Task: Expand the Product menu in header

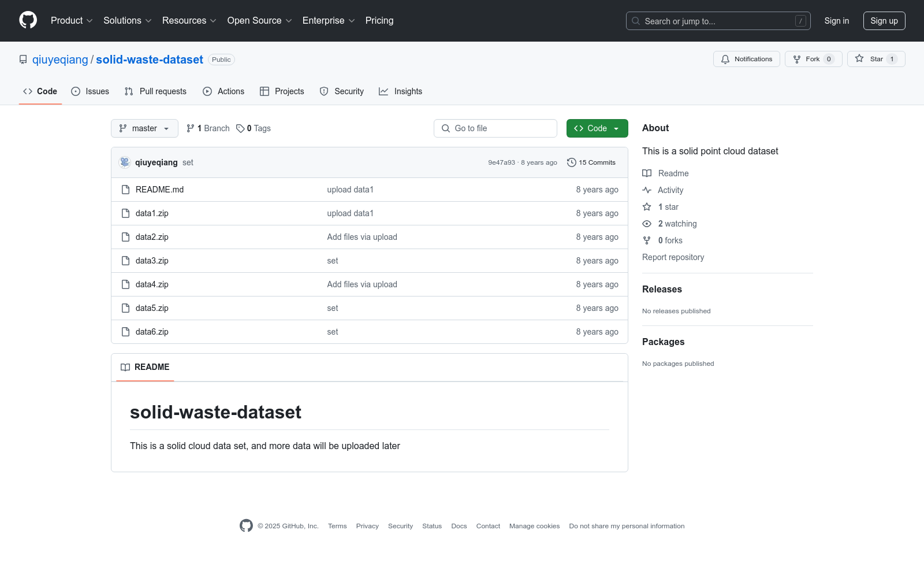Action: tap(72, 21)
